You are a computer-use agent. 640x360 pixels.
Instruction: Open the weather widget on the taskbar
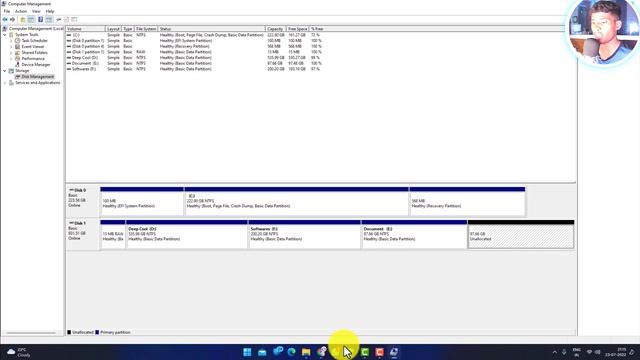click(x=18, y=352)
